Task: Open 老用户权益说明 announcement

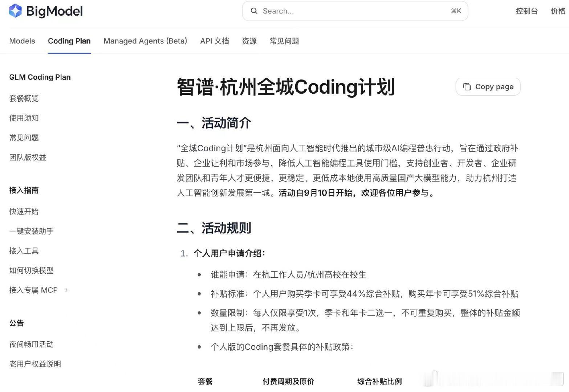Action: 35,364
